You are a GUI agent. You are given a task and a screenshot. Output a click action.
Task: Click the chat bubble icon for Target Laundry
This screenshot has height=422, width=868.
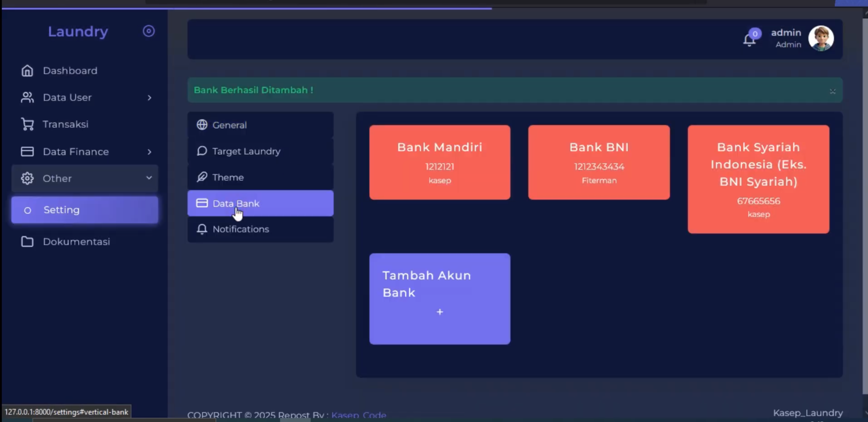(x=202, y=151)
